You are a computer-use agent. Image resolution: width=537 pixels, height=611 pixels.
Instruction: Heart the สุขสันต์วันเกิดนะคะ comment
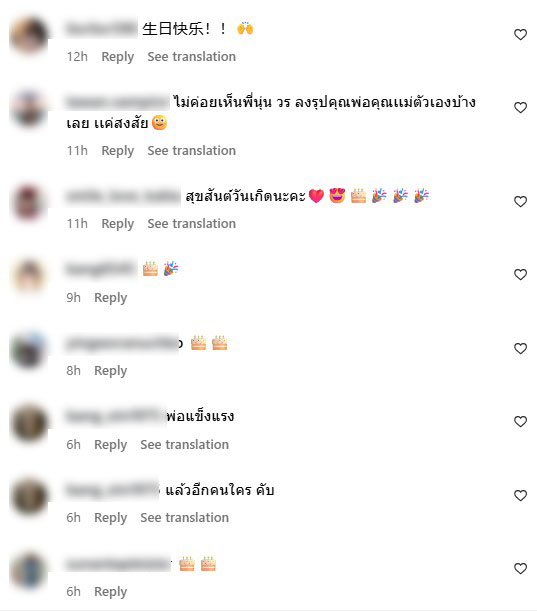(520, 201)
